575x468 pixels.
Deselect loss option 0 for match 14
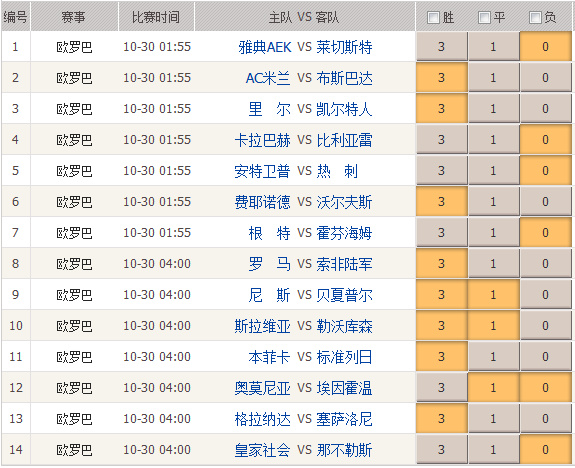tap(545, 449)
